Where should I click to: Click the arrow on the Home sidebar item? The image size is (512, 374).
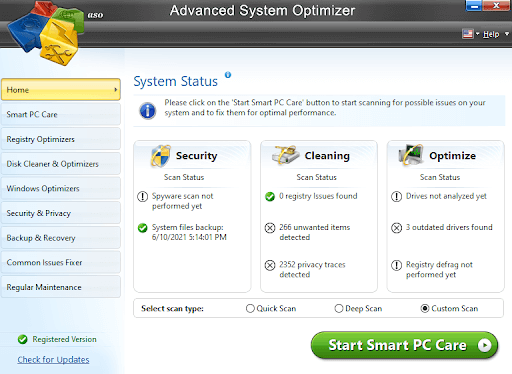pyautogui.click(x=115, y=90)
